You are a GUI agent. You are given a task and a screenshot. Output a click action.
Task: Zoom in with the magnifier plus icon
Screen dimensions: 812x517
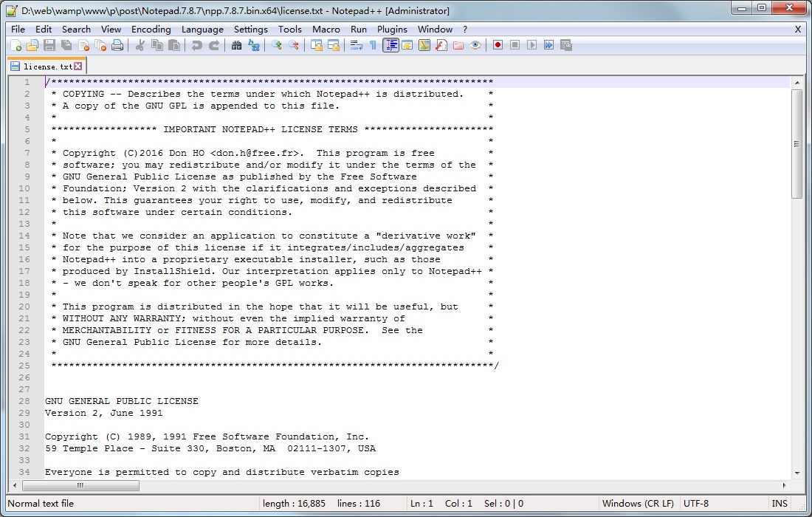coord(277,46)
